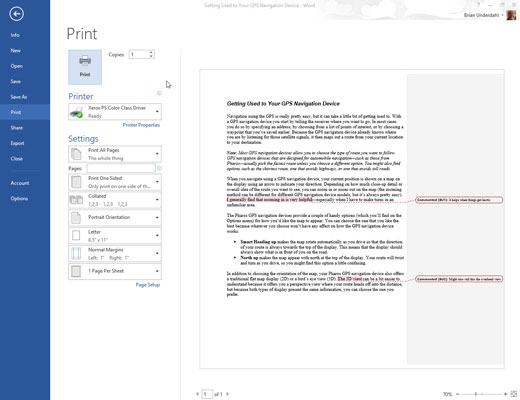The height and width of the screenshot is (400, 520).
Task: Click the zoom out minus icon
Action: [x=458, y=394]
